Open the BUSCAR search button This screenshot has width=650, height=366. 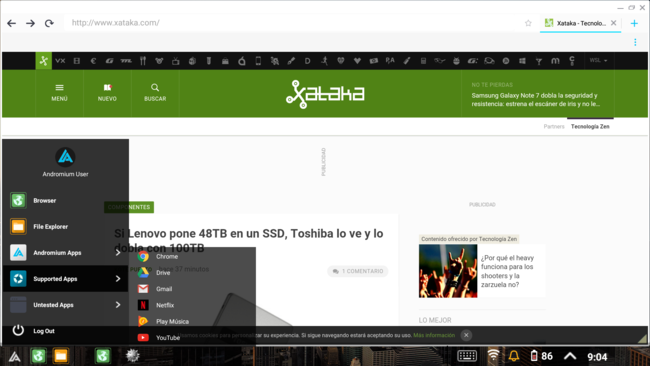click(155, 93)
